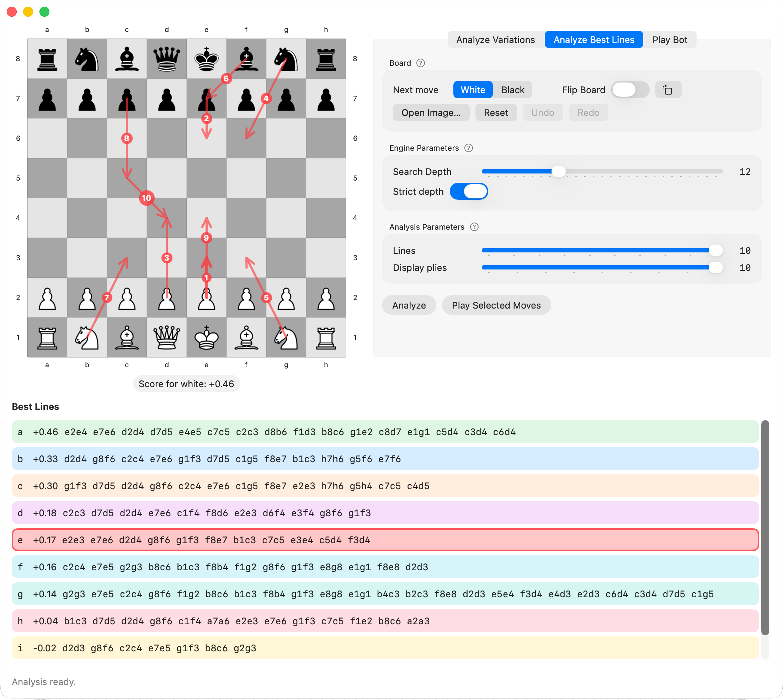783x700 pixels.
Task: Click the help icon next to Board
Action: [421, 63]
